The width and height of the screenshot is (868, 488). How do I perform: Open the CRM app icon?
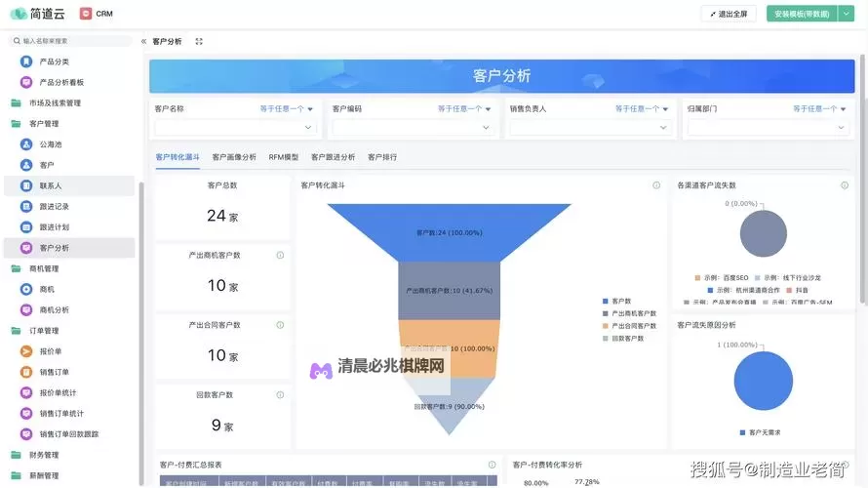click(x=86, y=14)
